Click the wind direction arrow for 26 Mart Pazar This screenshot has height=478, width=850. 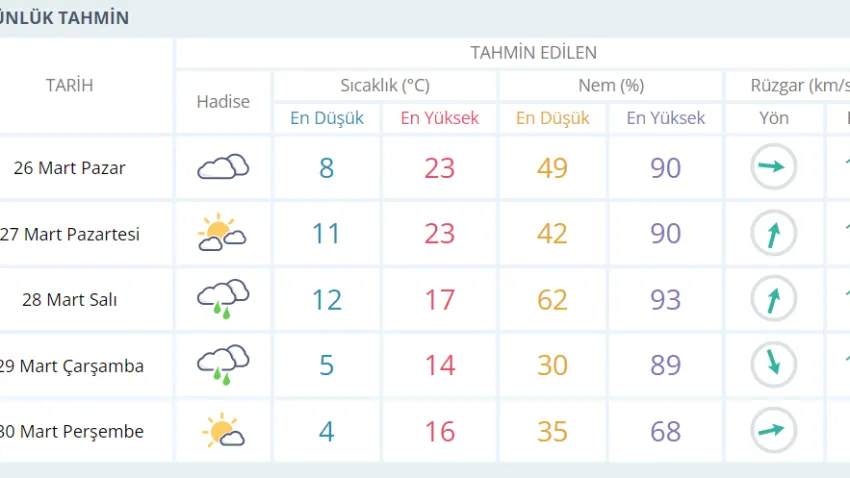click(x=773, y=167)
